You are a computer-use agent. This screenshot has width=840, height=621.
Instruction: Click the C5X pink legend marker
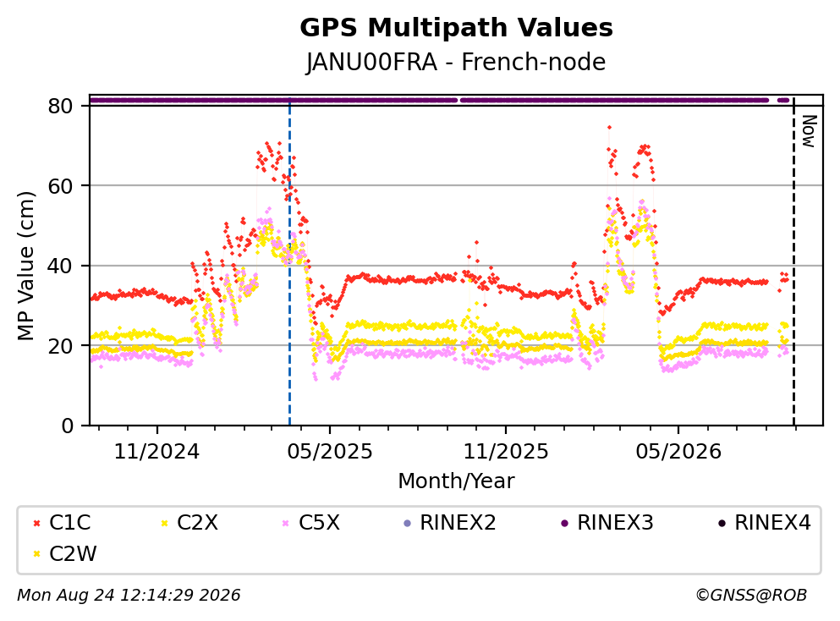click(286, 523)
